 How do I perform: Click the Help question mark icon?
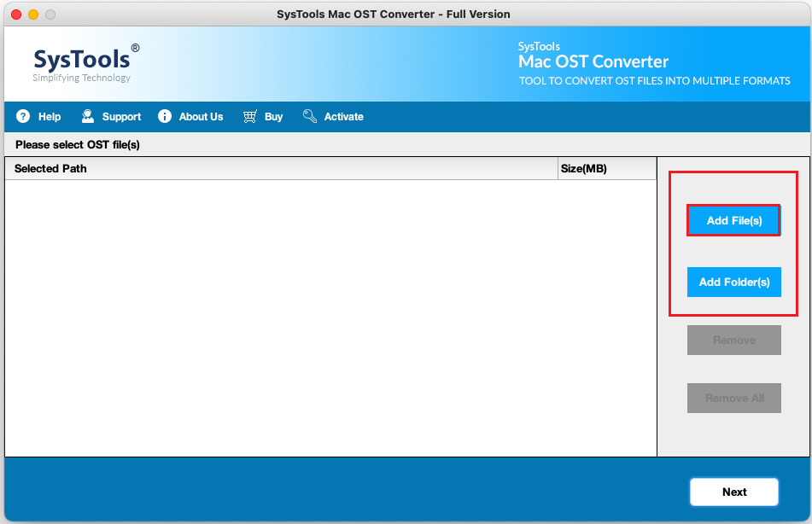pos(23,117)
